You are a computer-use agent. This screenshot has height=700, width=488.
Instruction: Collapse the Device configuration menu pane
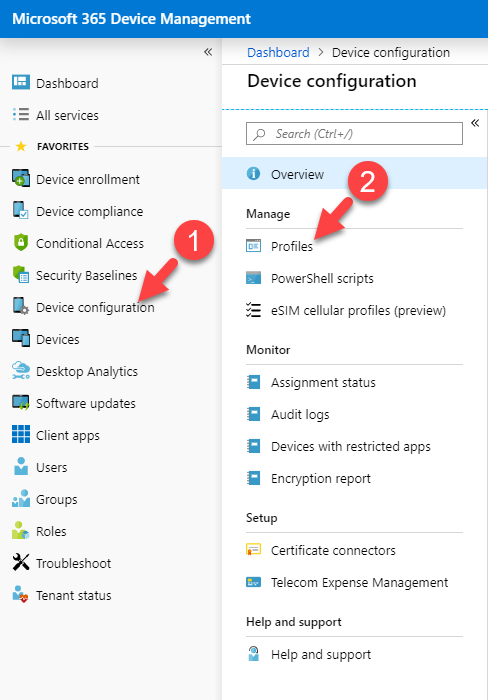(475, 123)
